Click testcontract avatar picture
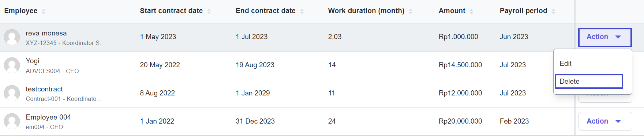This screenshot has height=136, width=644. pos(12,94)
